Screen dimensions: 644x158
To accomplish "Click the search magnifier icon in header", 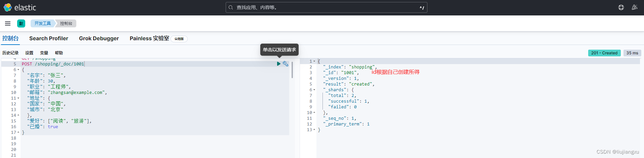I will pyautogui.click(x=231, y=7).
